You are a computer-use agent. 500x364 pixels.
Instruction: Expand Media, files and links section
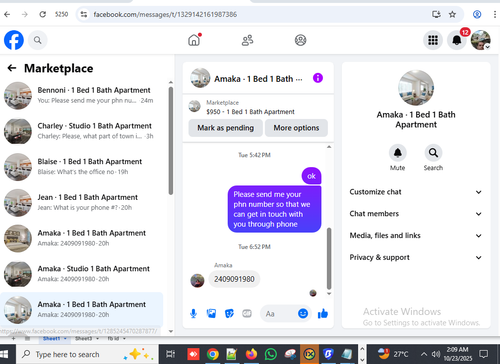click(x=416, y=236)
